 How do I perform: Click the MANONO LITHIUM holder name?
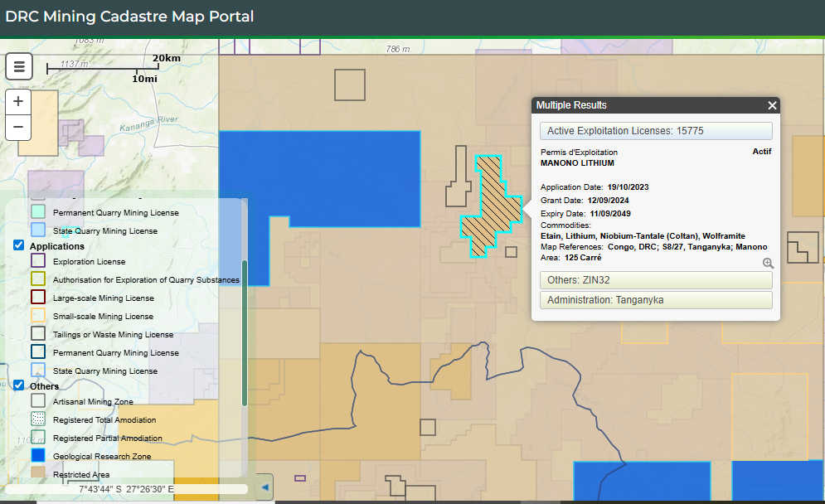[577, 163]
